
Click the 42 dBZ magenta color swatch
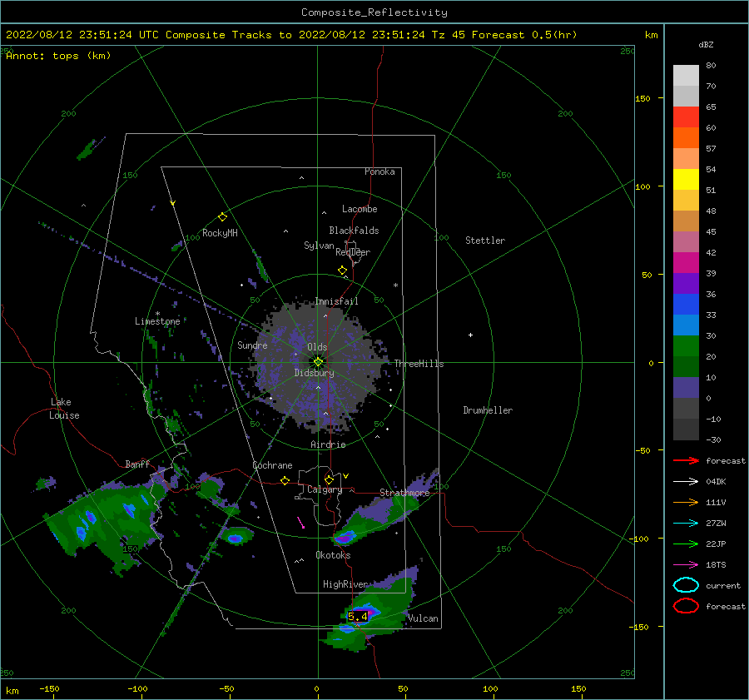[x=686, y=262]
